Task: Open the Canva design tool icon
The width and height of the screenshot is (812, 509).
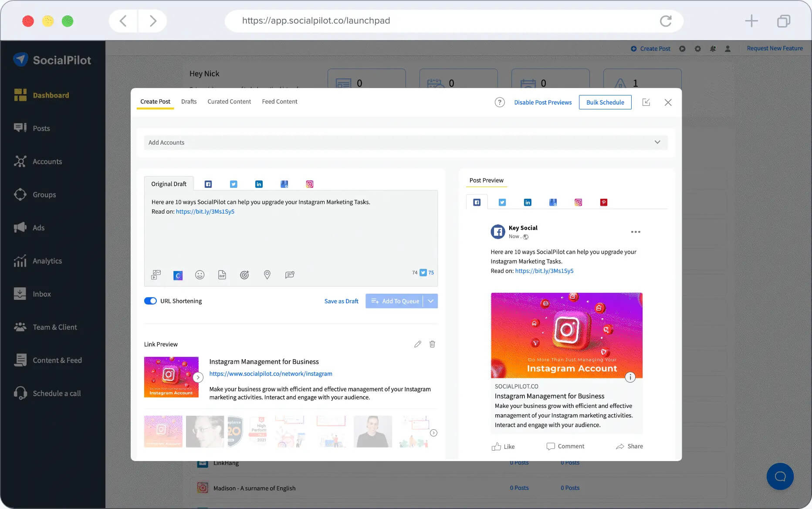Action: click(178, 275)
